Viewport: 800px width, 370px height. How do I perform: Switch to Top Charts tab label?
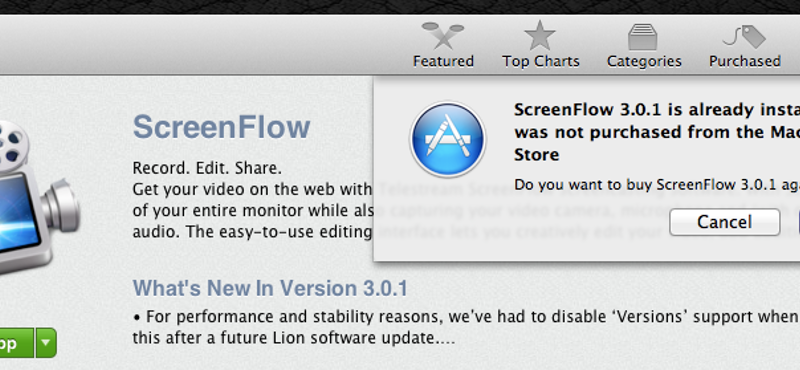(x=541, y=61)
